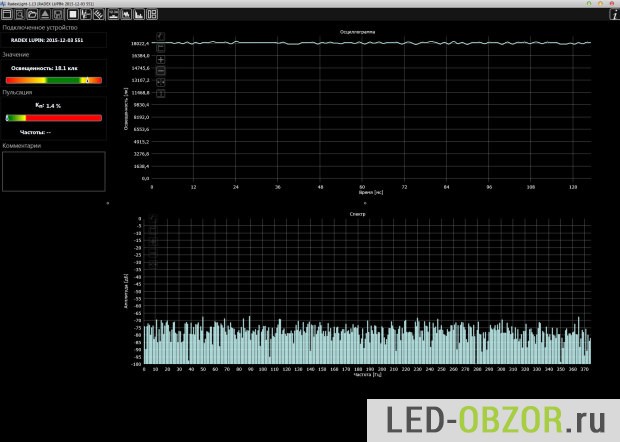Click the illumination level color gauge

(54, 79)
